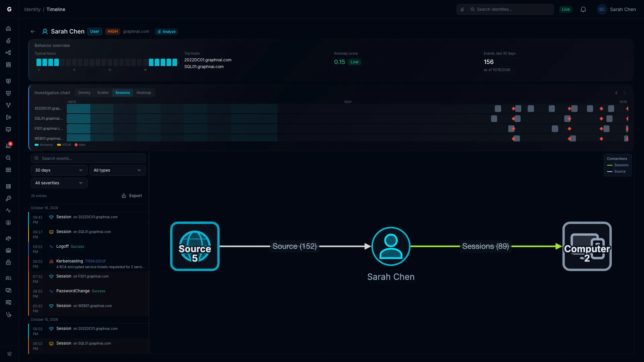Switch to the Density tab
Viewport: 644px width, 362px height.
point(84,93)
